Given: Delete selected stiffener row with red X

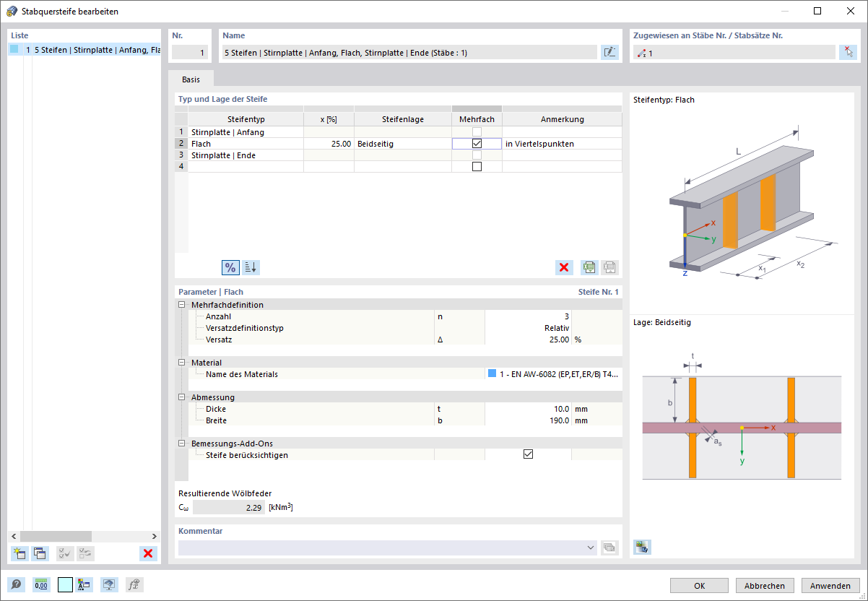Looking at the screenshot, I should 564,267.
